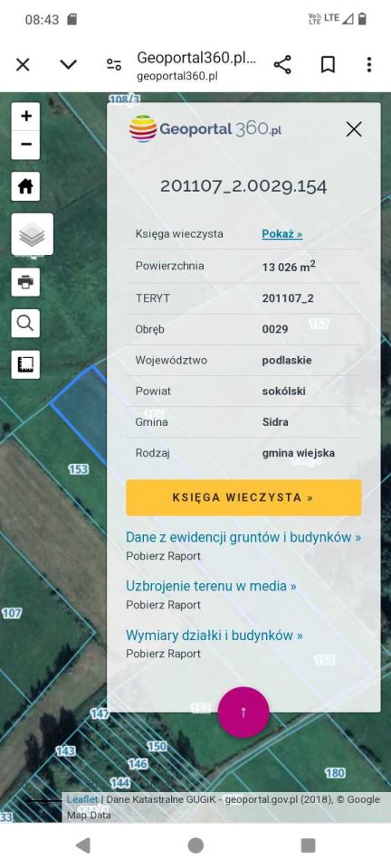Click the Geoportal360.pl logo
This screenshot has height=868, width=391.
(x=205, y=129)
